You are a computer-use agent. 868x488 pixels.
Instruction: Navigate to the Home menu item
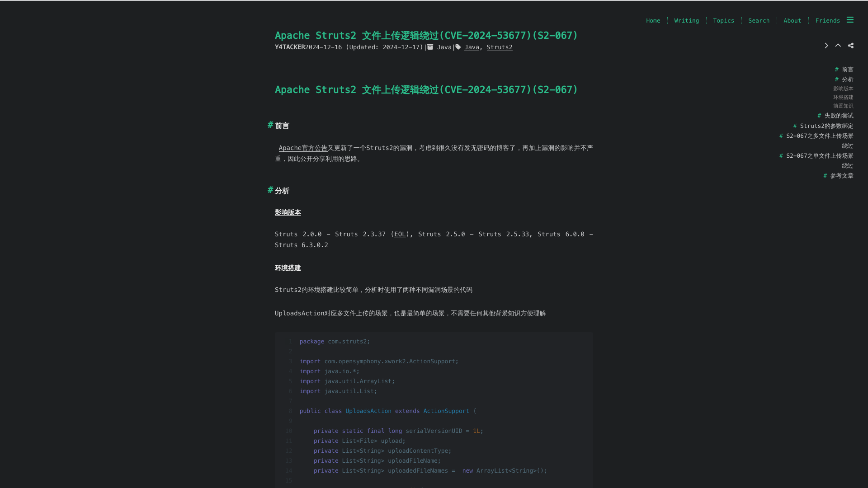tap(653, 21)
